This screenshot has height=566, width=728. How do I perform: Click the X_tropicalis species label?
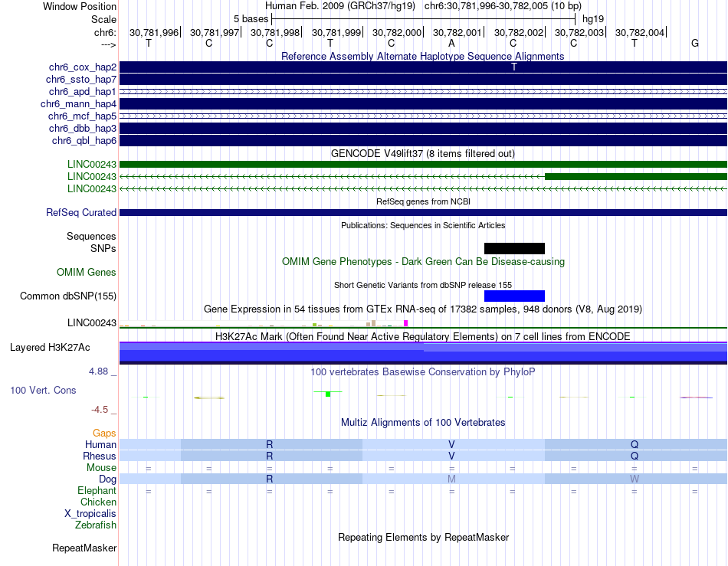click(x=90, y=514)
